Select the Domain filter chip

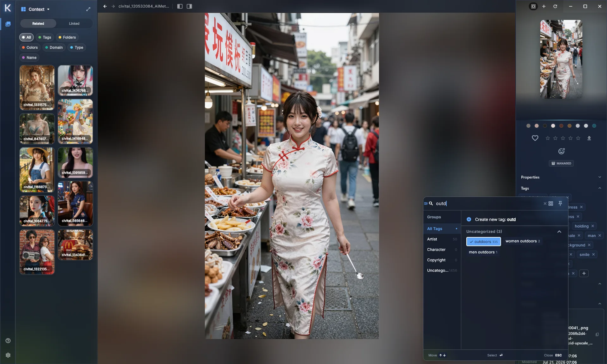click(54, 47)
